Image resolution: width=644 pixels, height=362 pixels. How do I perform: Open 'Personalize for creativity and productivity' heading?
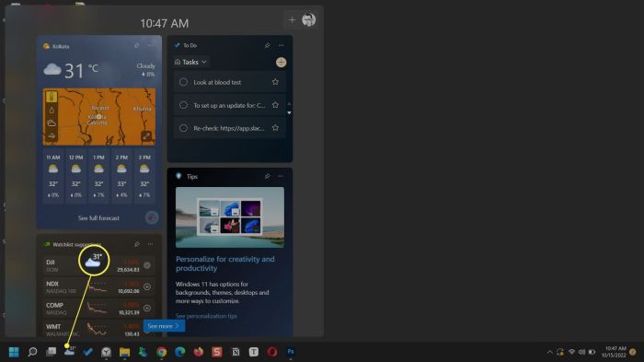(x=225, y=263)
